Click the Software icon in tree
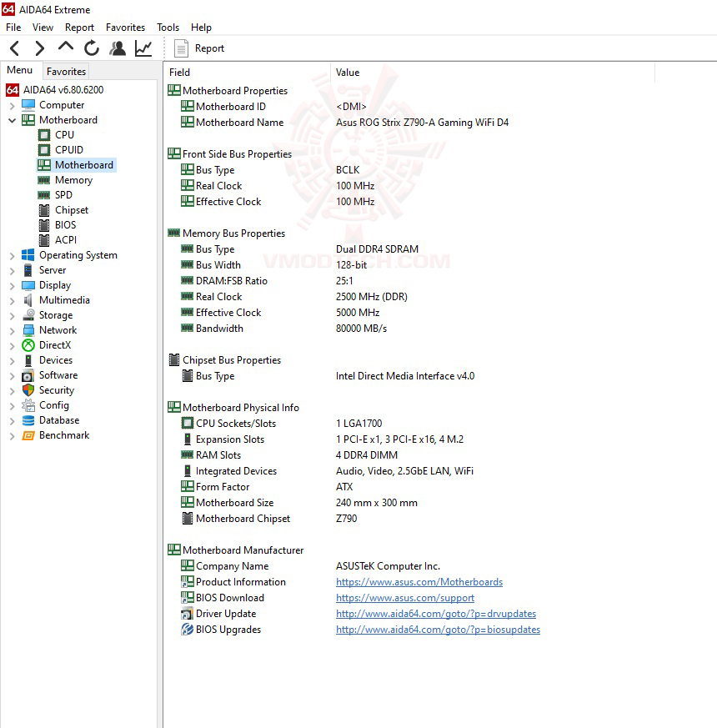717x728 pixels. pyautogui.click(x=28, y=375)
